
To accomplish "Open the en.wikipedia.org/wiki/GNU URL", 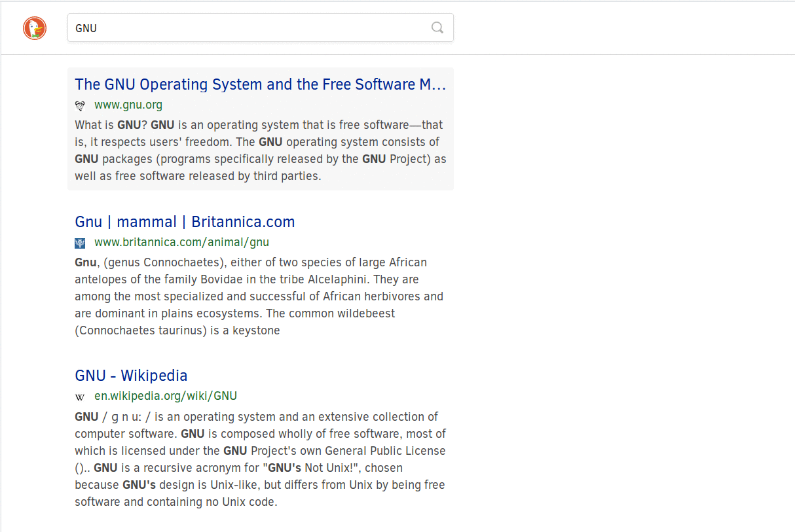I will [166, 396].
